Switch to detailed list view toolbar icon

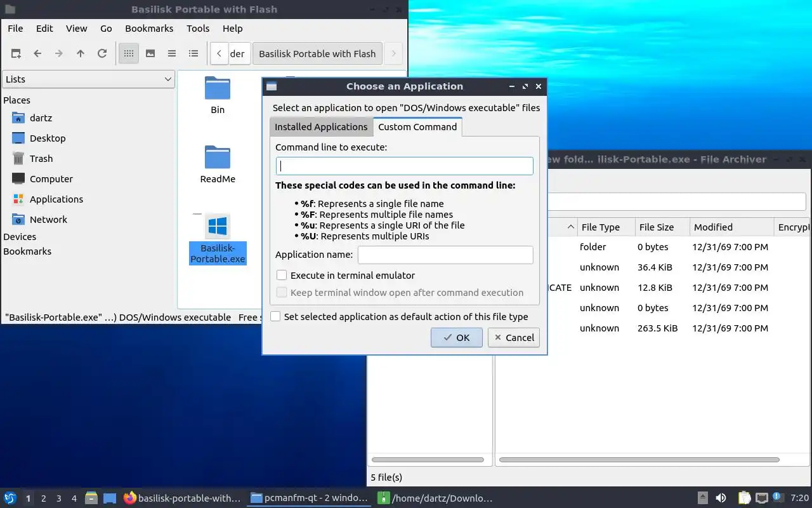[x=193, y=54]
